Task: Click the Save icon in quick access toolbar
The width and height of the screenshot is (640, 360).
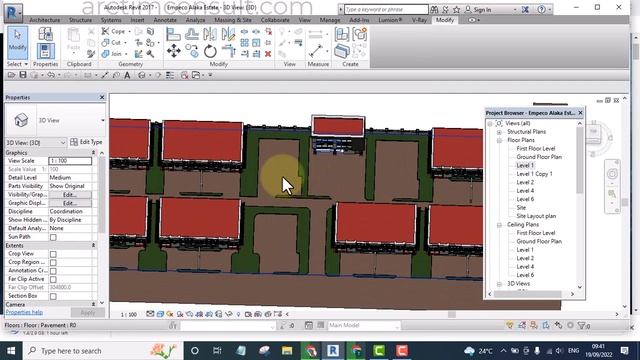Action: 23,75
